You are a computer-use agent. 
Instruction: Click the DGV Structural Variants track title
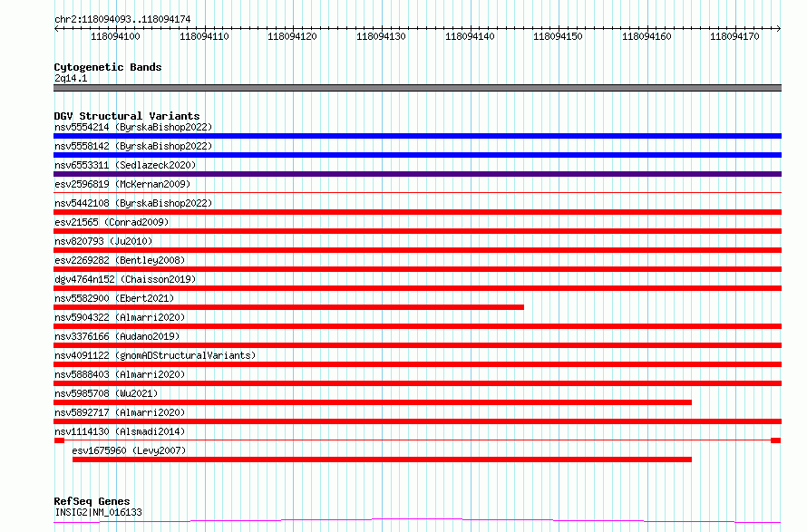127,116
